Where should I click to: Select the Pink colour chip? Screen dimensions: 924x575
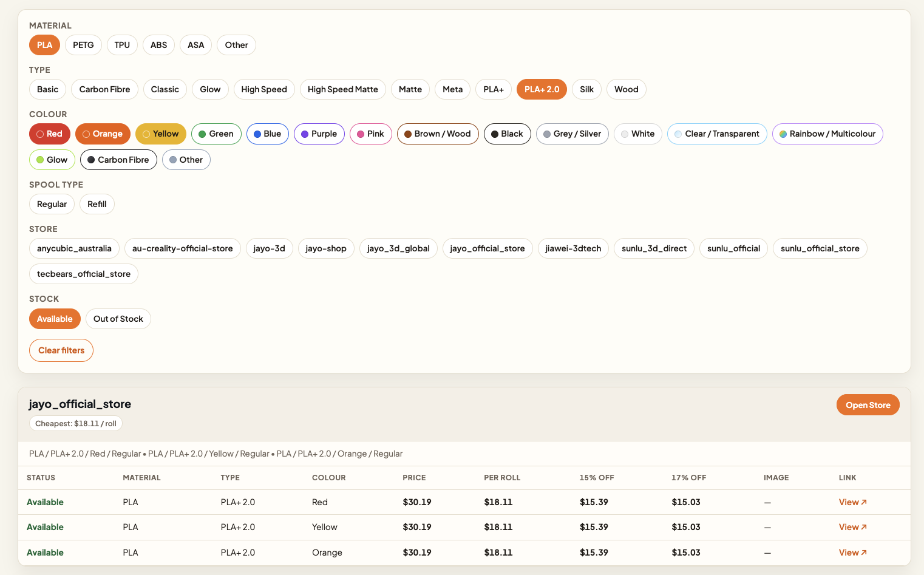click(x=371, y=134)
